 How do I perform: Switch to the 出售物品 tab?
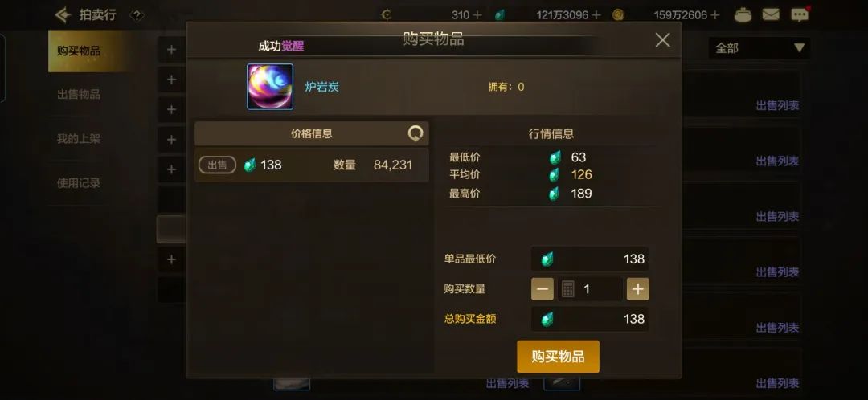click(x=79, y=95)
